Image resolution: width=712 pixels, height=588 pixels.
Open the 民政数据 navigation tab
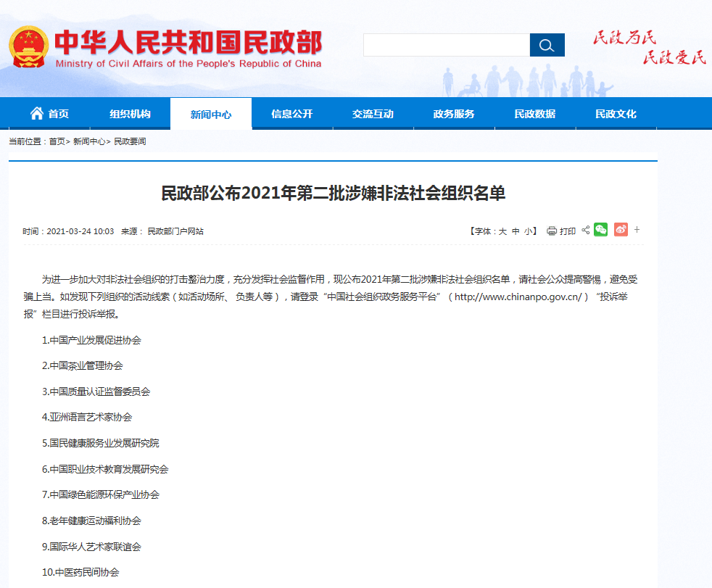click(535, 114)
